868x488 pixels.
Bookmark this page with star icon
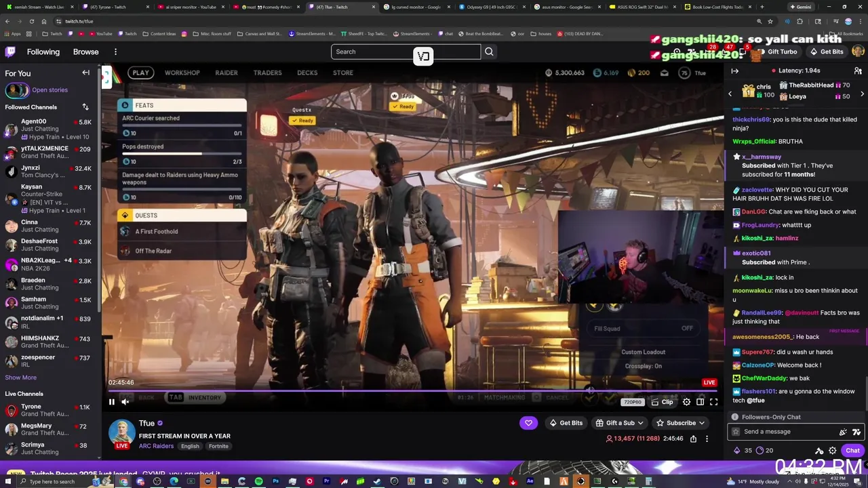point(770,21)
